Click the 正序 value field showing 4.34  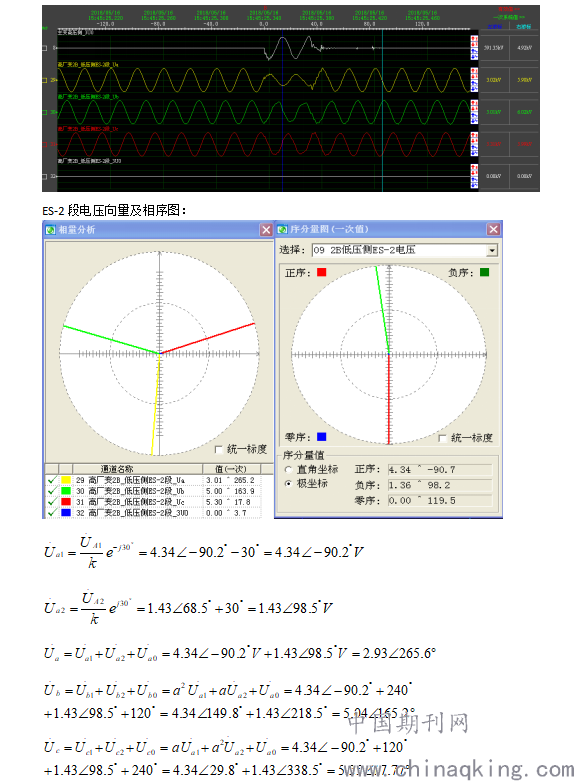pos(440,470)
